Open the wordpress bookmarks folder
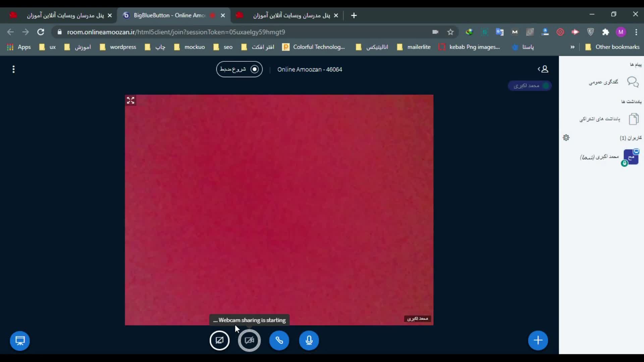The width and height of the screenshot is (644, 362). click(x=118, y=47)
